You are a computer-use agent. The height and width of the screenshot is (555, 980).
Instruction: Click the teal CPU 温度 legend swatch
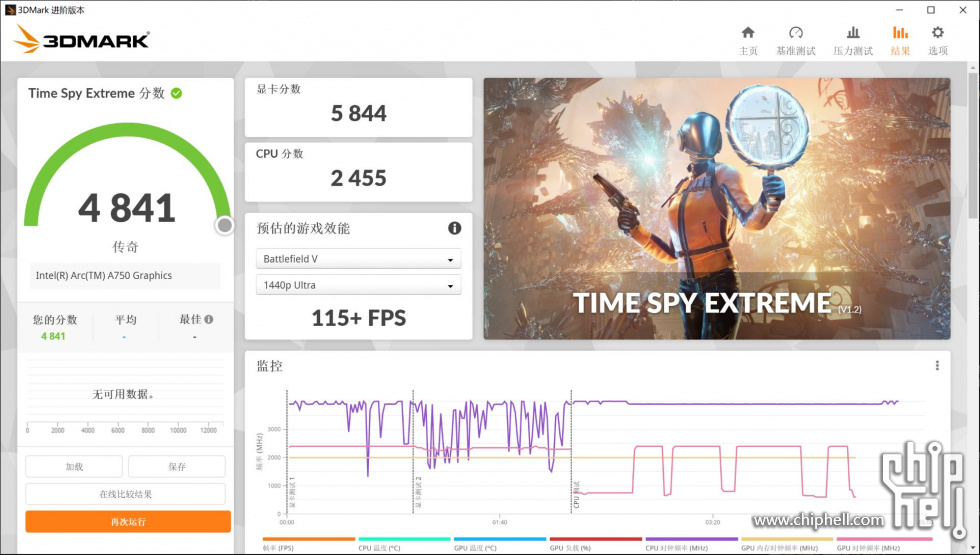pyautogui.click(x=404, y=539)
